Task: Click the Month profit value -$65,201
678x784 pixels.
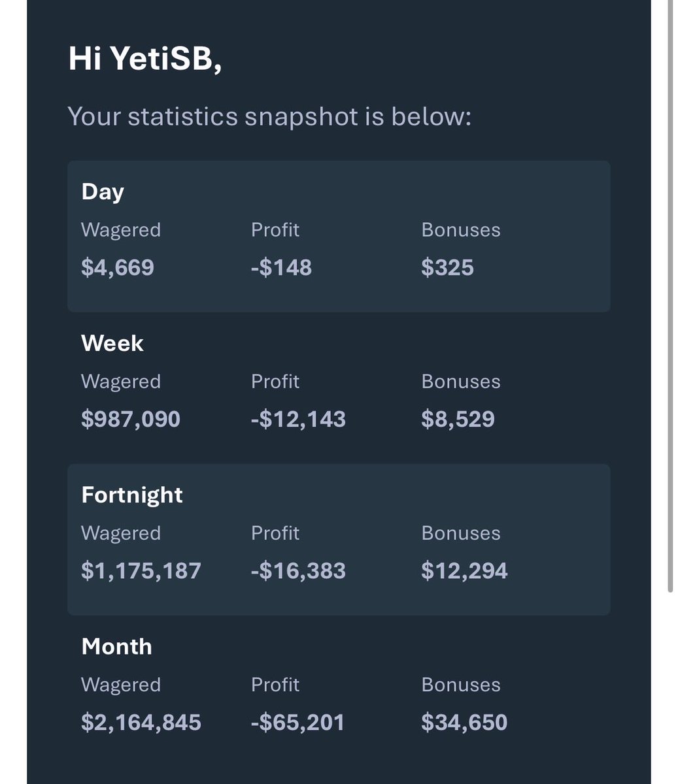Action: (x=297, y=722)
